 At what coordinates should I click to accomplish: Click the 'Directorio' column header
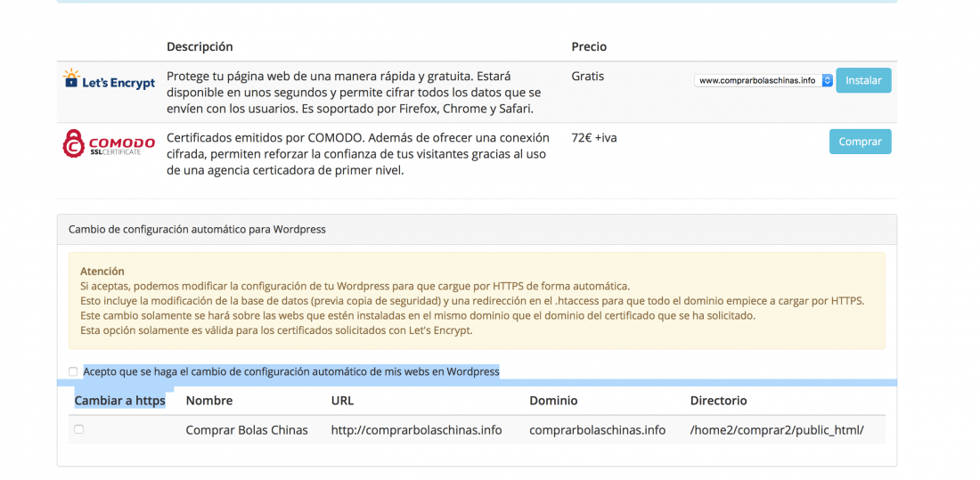[718, 400]
